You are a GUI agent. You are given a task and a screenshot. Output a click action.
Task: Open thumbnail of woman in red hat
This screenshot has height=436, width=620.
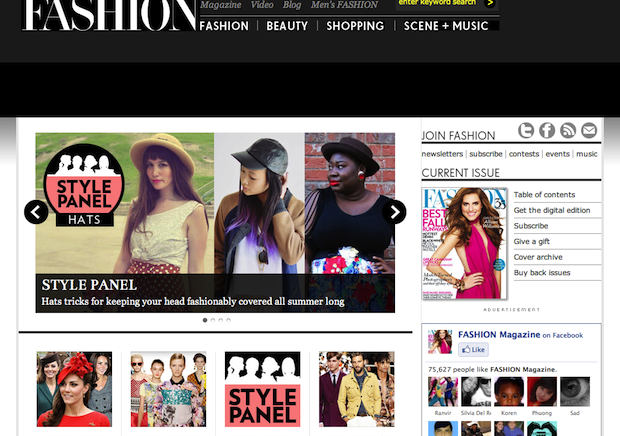click(x=74, y=389)
